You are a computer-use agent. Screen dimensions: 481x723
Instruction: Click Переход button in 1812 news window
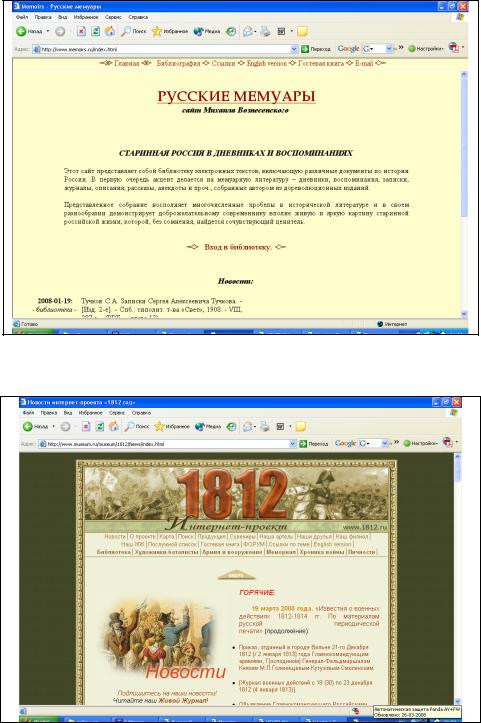coord(314,444)
